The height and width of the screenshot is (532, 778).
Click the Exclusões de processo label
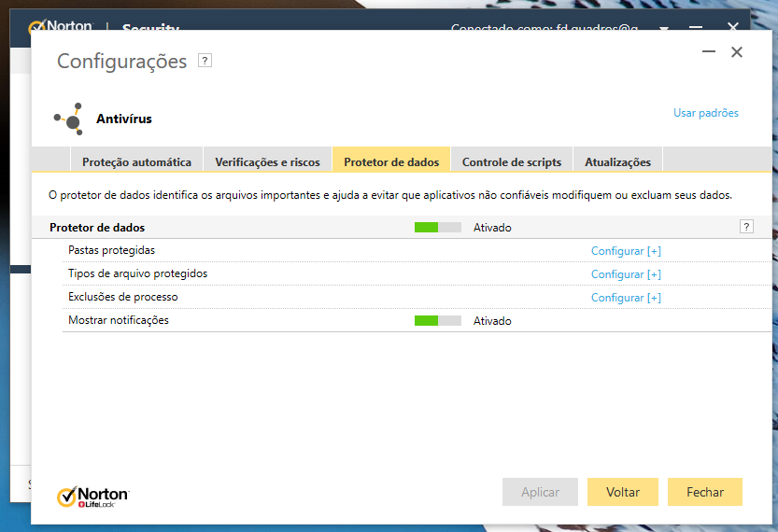(123, 297)
